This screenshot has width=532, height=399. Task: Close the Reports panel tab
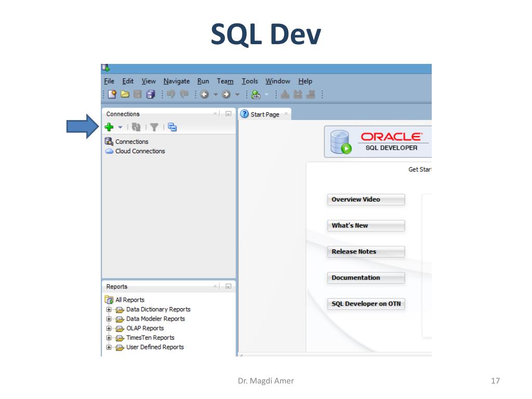pos(215,286)
